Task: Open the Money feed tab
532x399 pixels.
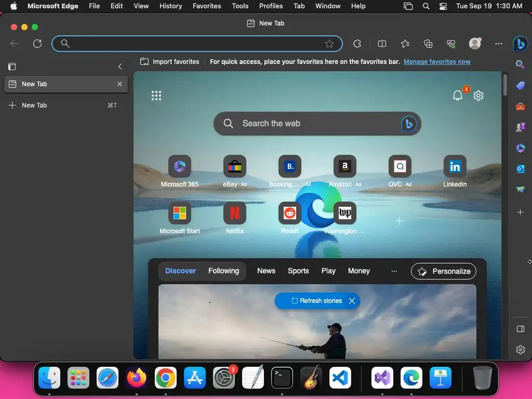Action: coord(358,271)
